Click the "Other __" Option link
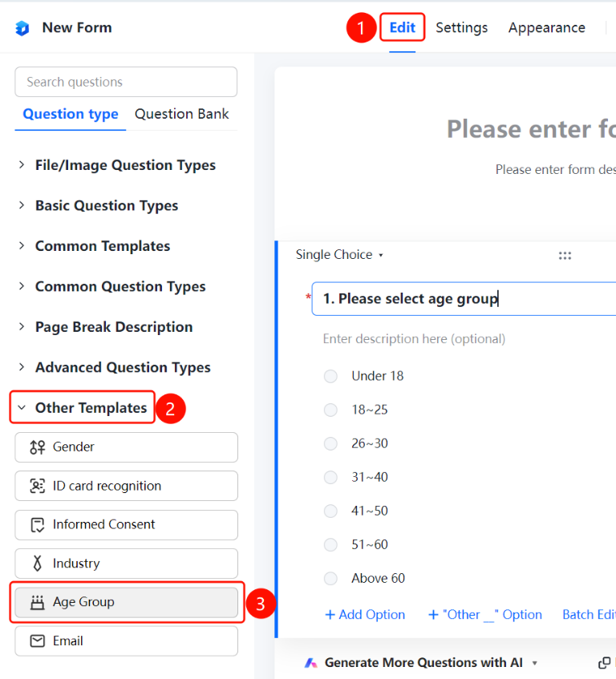The height and width of the screenshot is (679, 616). [484, 615]
